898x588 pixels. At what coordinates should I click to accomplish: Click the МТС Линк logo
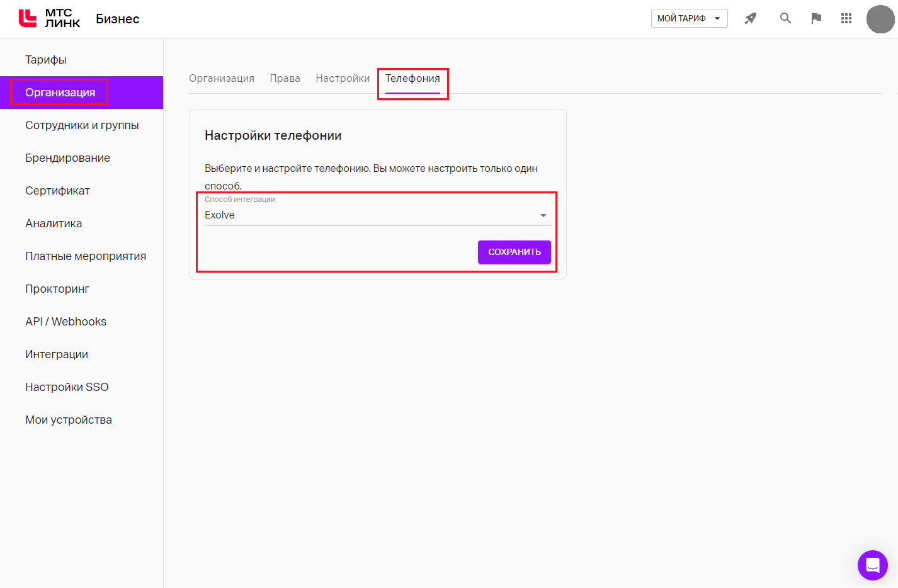click(50, 18)
